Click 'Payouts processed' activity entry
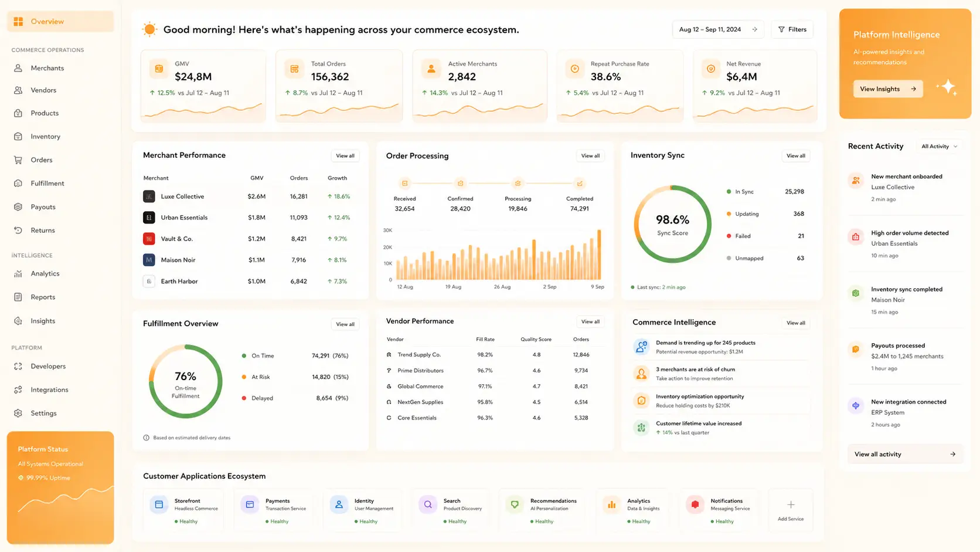The width and height of the screenshot is (980, 552). pyautogui.click(x=898, y=346)
